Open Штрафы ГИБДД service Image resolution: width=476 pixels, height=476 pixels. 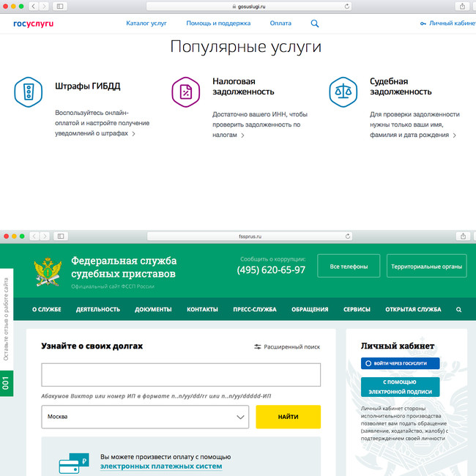pos(87,86)
